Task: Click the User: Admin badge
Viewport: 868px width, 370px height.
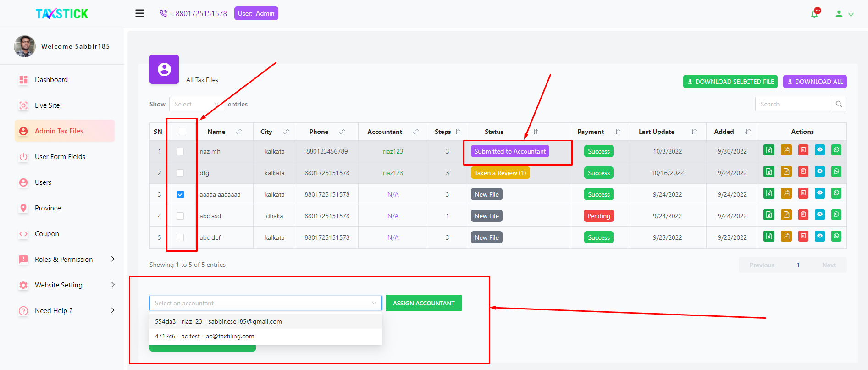Action: tap(256, 13)
